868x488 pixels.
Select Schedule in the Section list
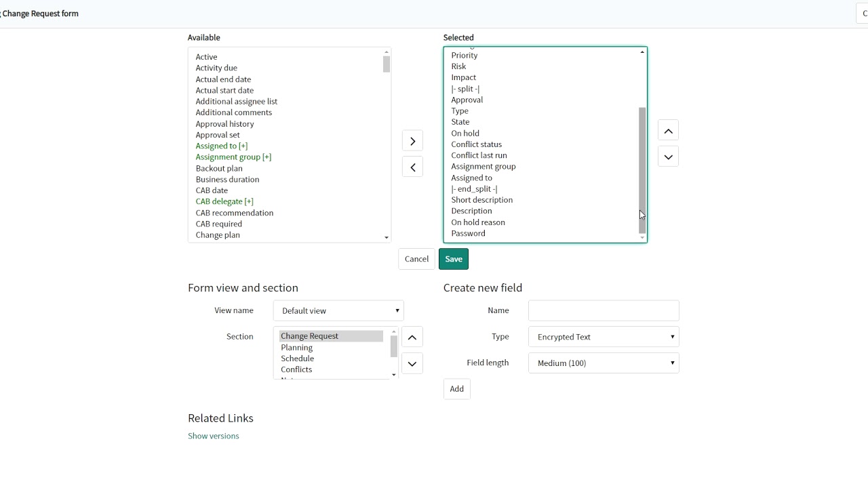298,359
